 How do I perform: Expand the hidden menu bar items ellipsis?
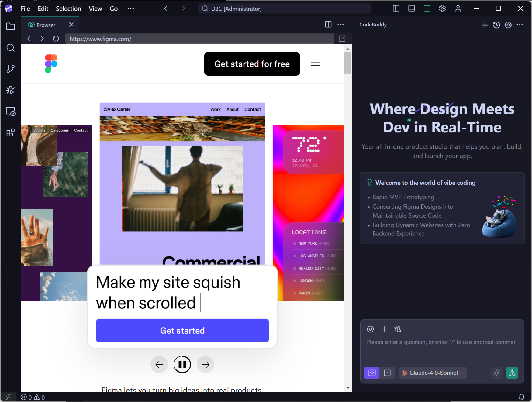click(x=131, y=9)
